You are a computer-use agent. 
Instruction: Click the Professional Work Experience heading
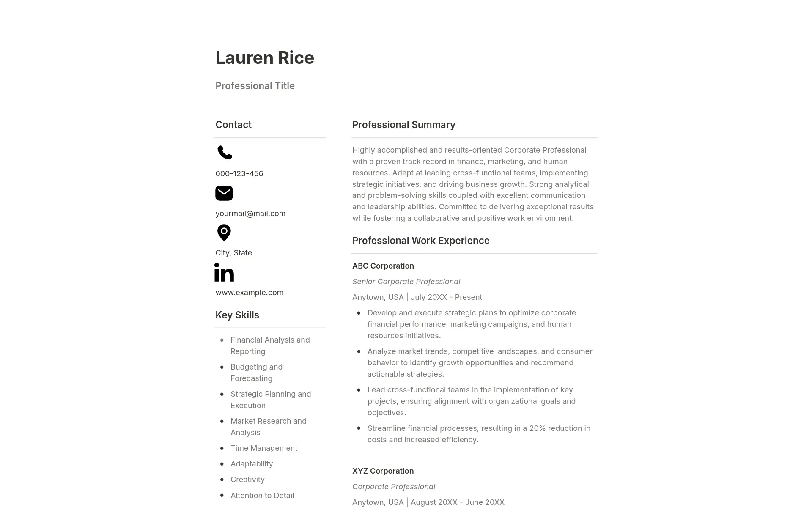point(421,240)
